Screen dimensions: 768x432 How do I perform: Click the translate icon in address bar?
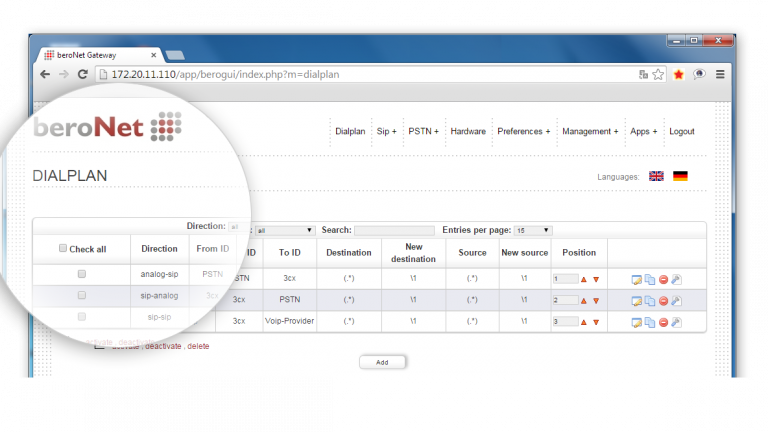[644, 74]
